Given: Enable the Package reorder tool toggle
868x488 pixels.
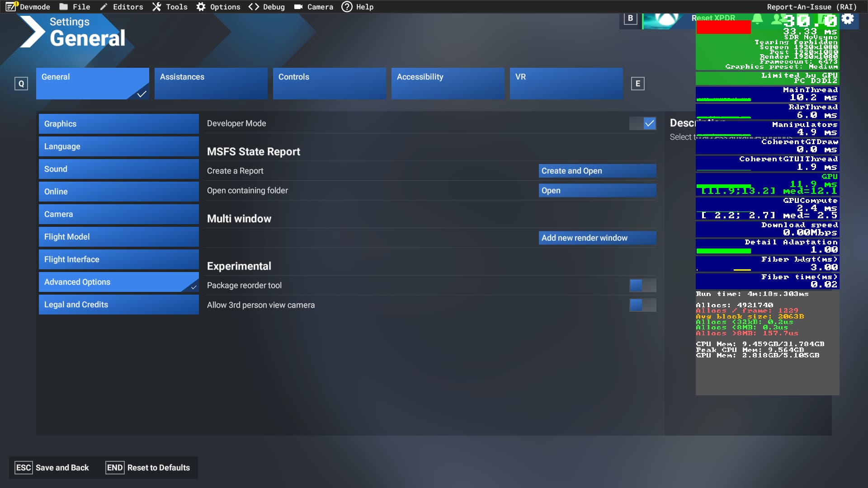Looking at the screenshot, I should [x=642, y=286].
